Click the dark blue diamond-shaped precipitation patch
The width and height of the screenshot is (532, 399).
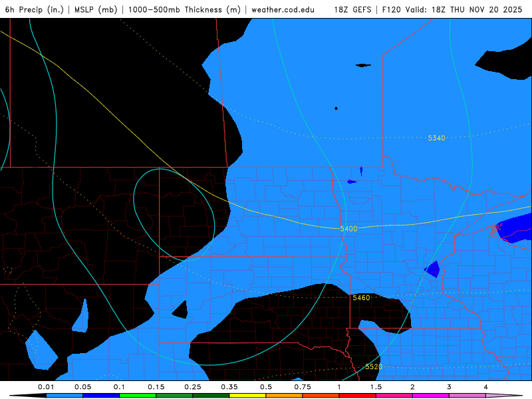pos(432,269)
